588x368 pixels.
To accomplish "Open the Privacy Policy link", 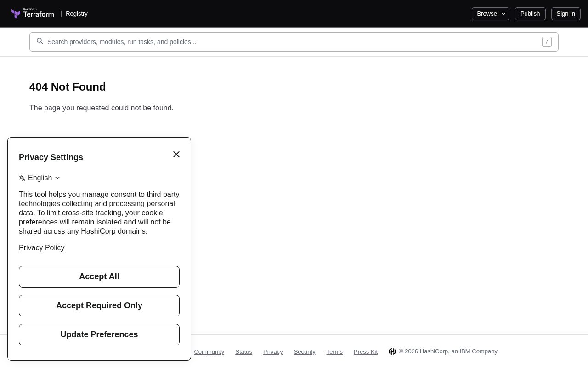I will tap(42, 248).
